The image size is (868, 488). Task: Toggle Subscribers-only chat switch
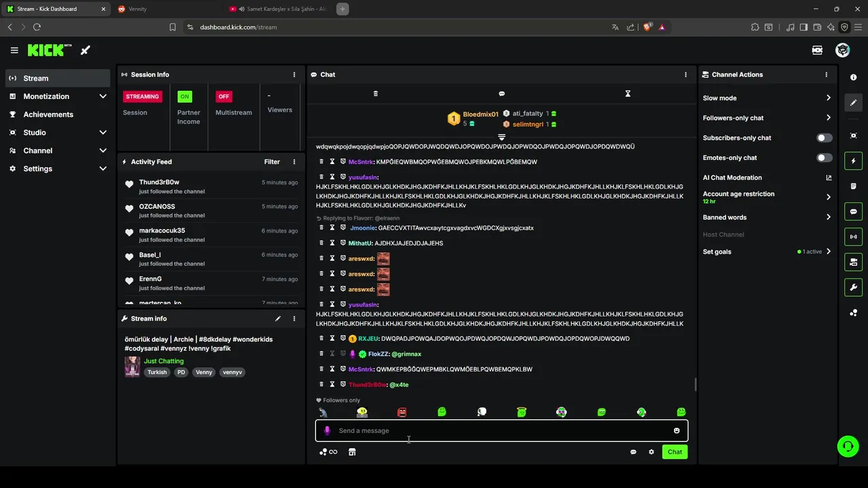point(824,138)
